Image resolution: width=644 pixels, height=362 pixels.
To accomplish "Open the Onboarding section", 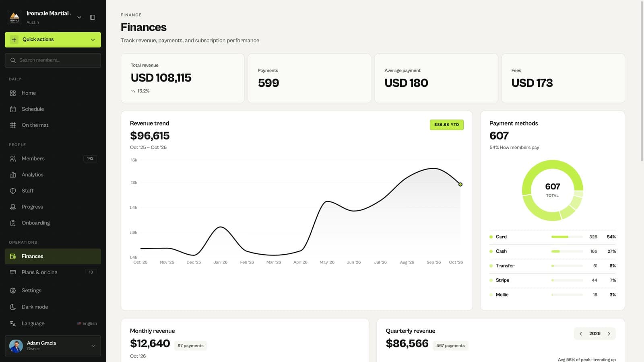I will (x=53, y=223).
